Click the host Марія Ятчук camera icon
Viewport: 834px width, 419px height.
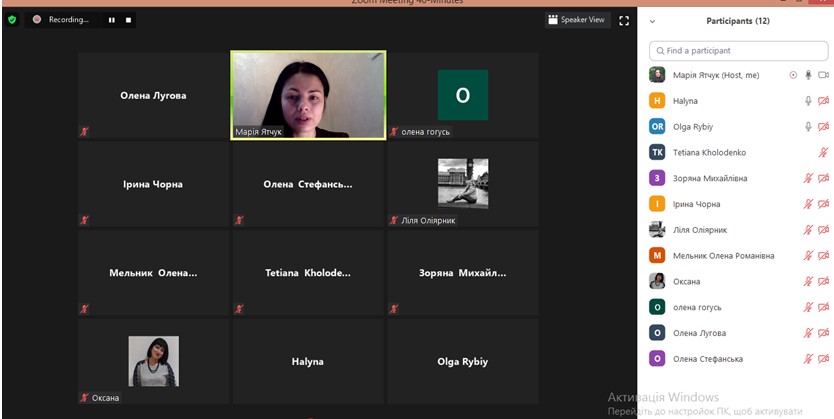coord(824,75)
